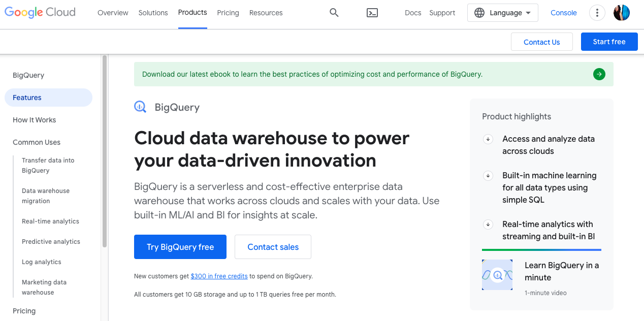Open the Overview nav item
The width and height of the screenshot is (644, 321).
(x=113, y=13)
